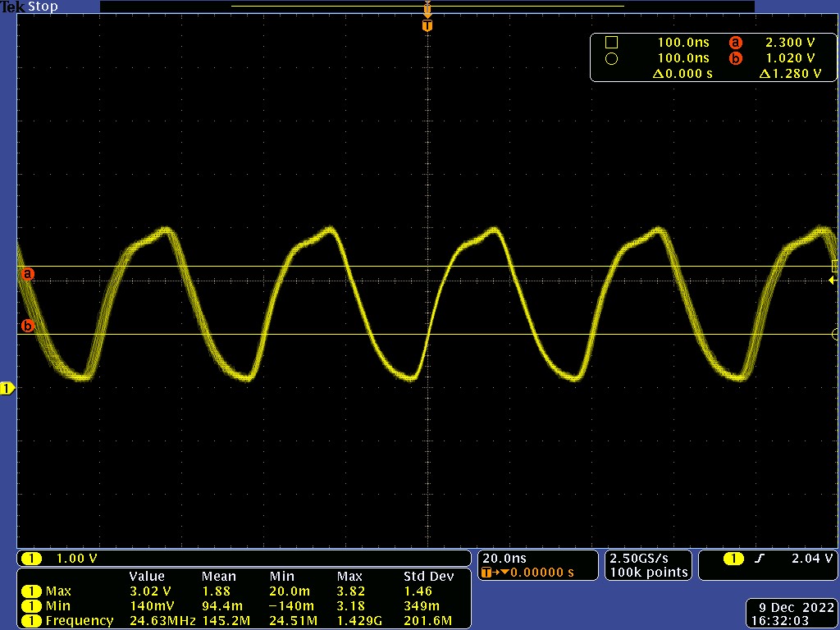Click the channel 1 ground reference marker
Image resolution: width=840 pixels, height=630 pixels.
pyautogui.click(x=7, y=388)
